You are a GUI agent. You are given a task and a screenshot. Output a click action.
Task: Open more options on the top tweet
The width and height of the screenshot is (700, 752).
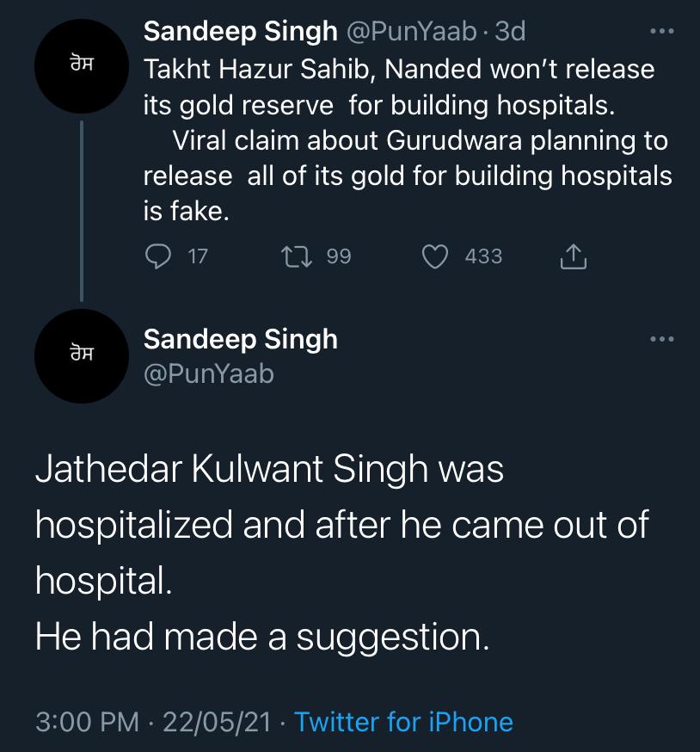[x=660, y=32]
